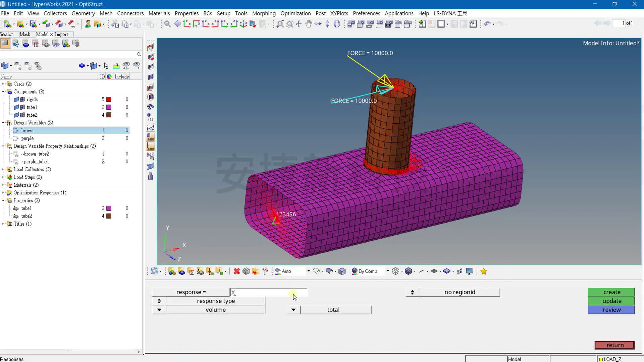Click the numbers 123 display icon
The image size is (644, 362).
click(x=150, y=117)
